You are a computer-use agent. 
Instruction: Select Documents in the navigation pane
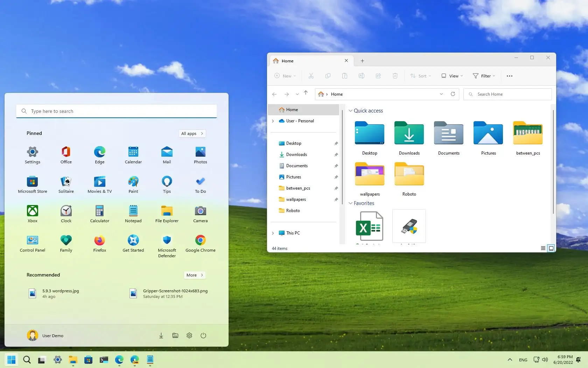pyautogui.click(x=297, y=166)
